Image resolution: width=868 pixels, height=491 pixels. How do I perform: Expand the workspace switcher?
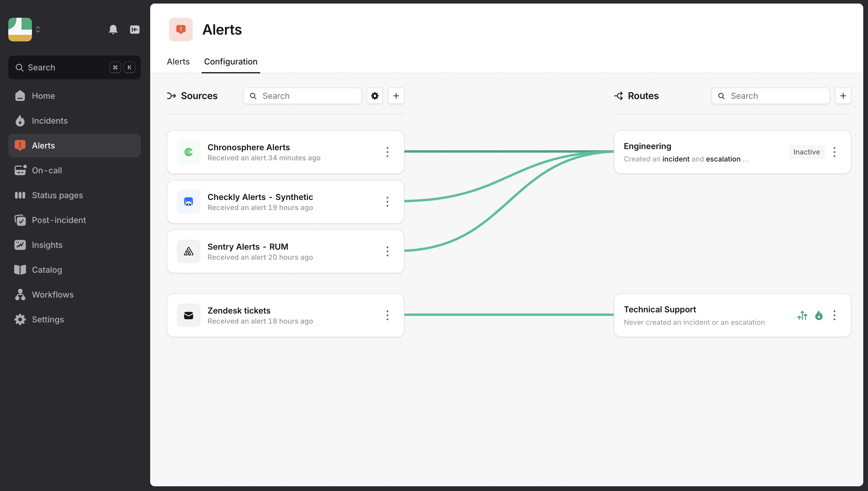(38, 30)
